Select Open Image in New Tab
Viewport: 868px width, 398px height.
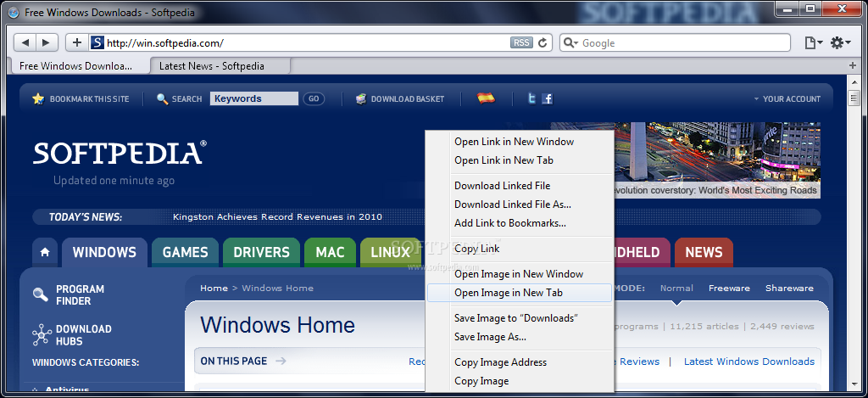[520, 293]
